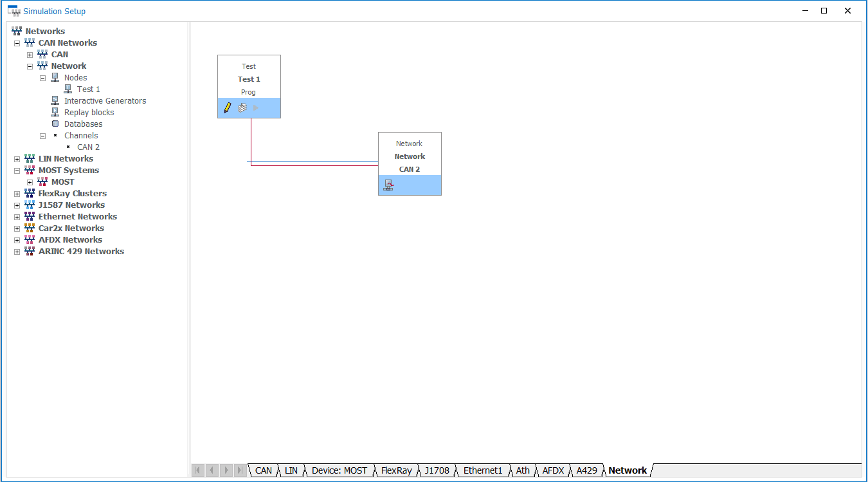Click the Test 1 node icon in the tree
Screen dimensions: 868x482
[68, 89]
